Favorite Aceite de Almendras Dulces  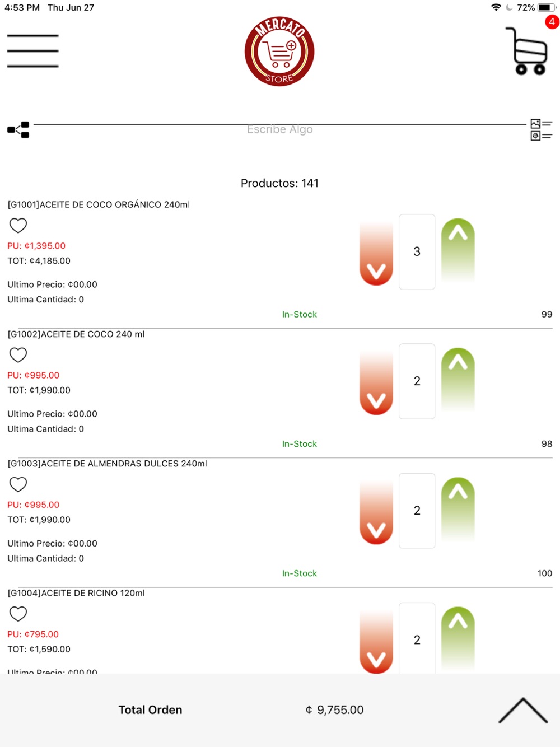[18, 484]
